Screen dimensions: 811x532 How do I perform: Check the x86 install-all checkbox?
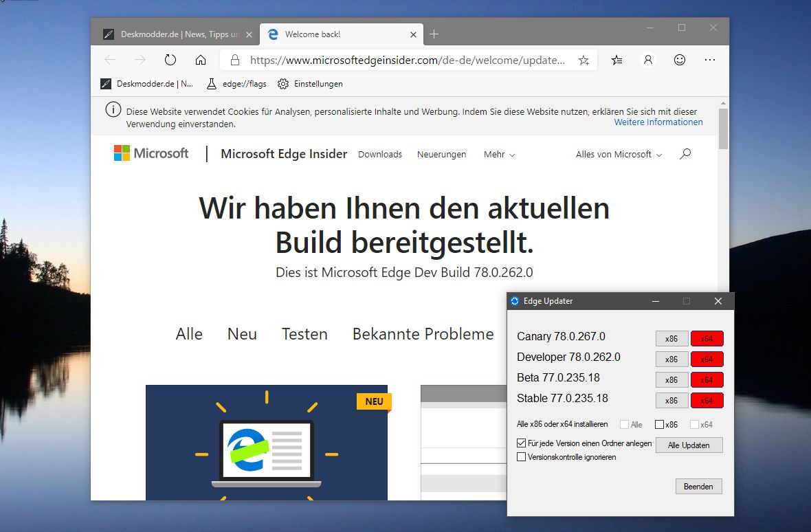[660, 425]
